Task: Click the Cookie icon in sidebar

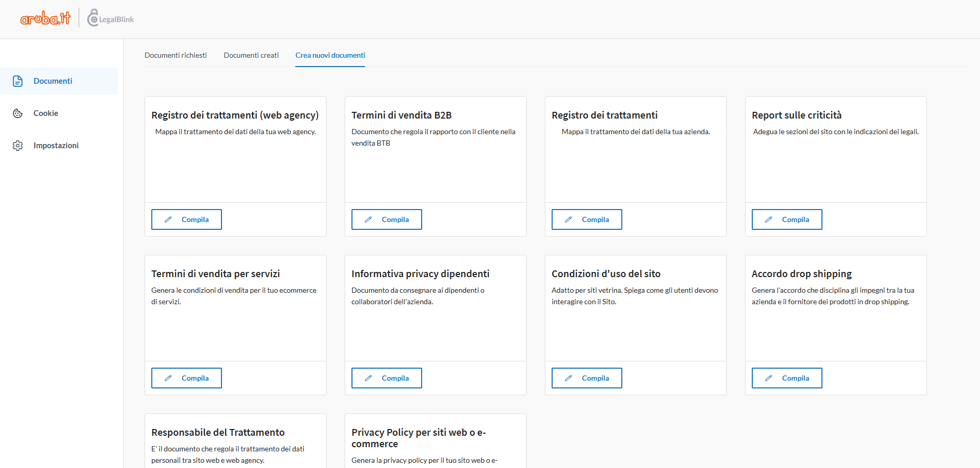Action: point(18,113)
